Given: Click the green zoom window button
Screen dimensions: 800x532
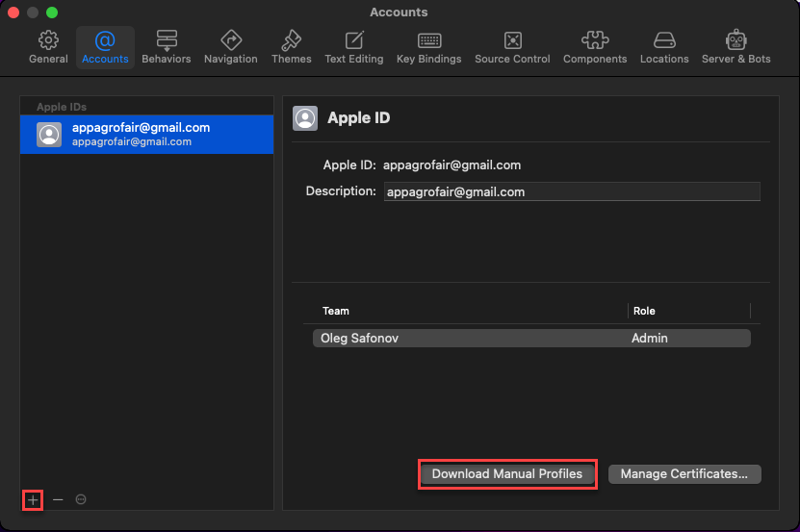Looking at the screenshot, I should click(x=52, y=13).
